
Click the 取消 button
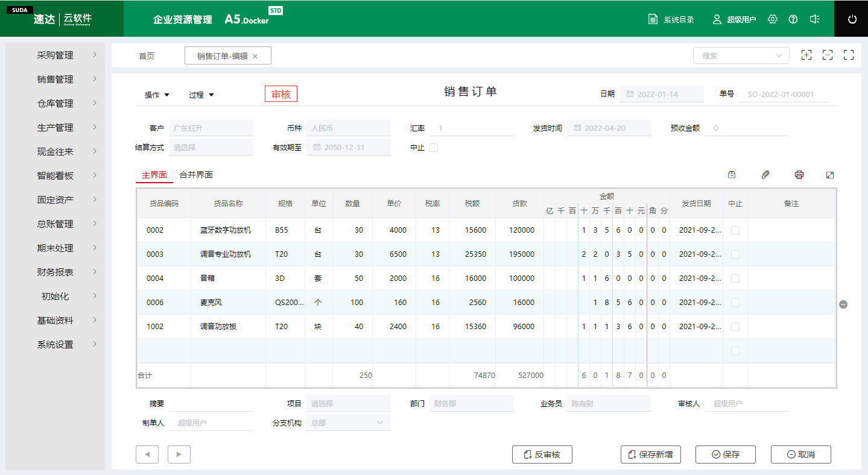801,455
